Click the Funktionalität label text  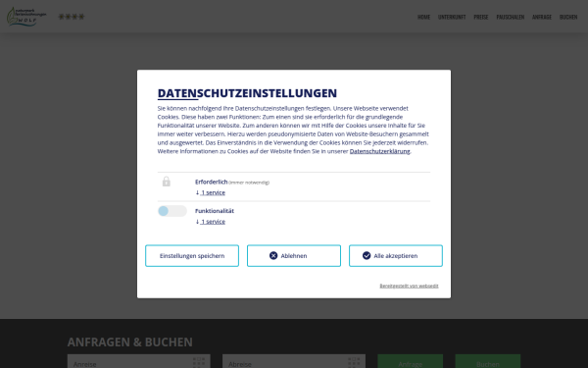tap(215, 211)
